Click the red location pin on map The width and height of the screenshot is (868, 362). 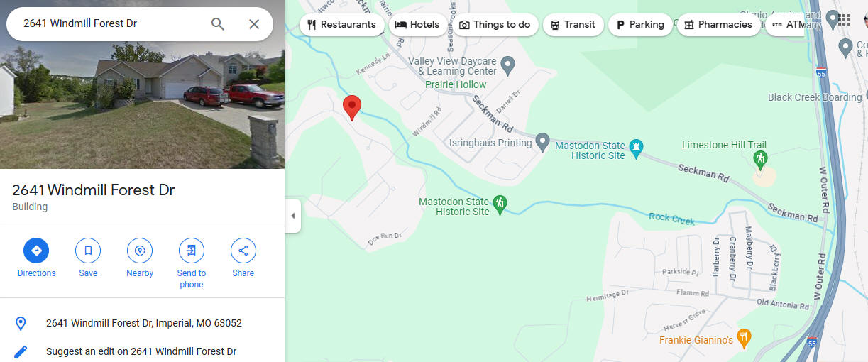tap(351, 108)
